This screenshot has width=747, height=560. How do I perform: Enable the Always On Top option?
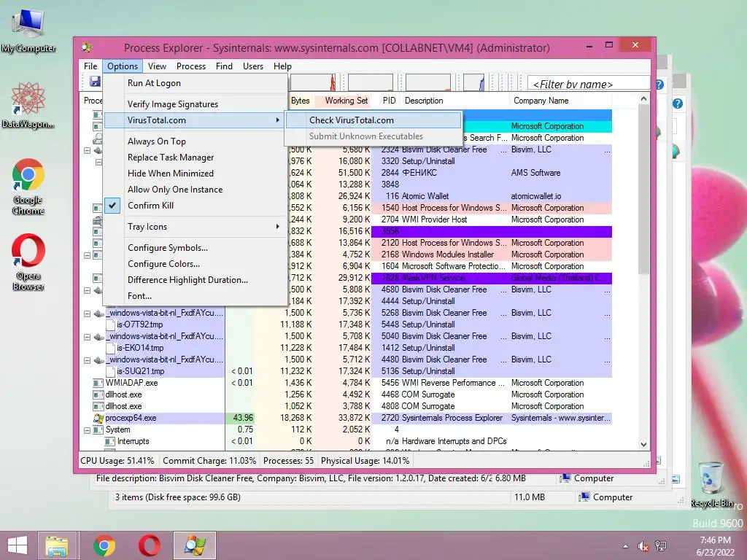pos(195,141)
